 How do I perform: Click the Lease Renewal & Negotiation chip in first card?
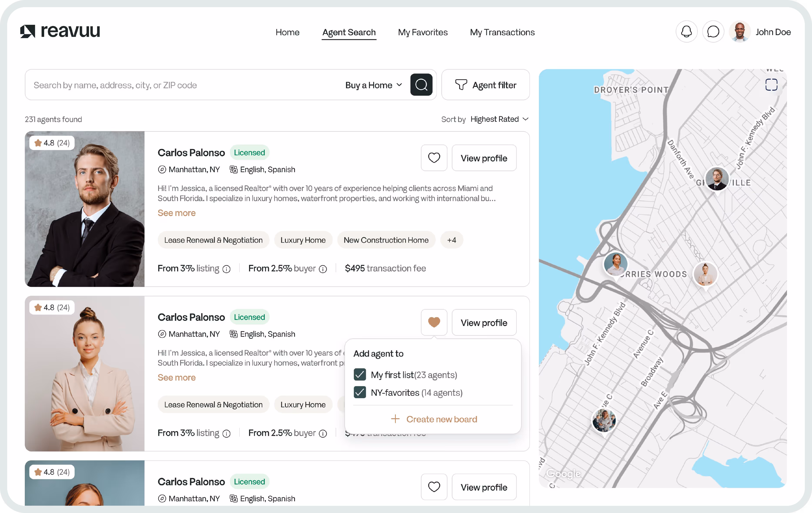point(213,240)
